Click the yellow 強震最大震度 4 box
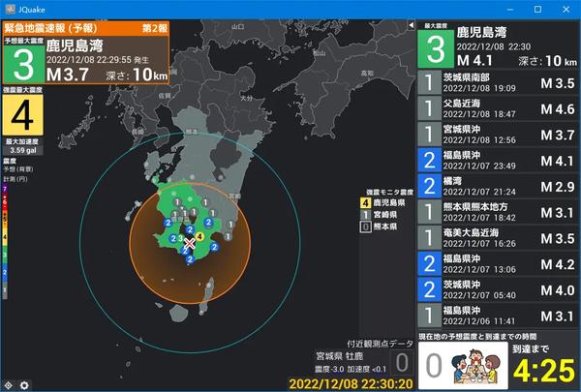 click(23, 115)
